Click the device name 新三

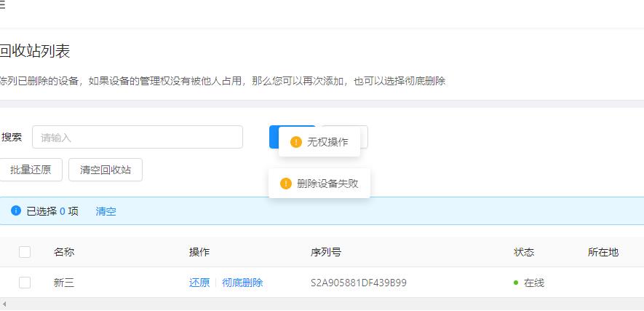[x=63, y=283]
